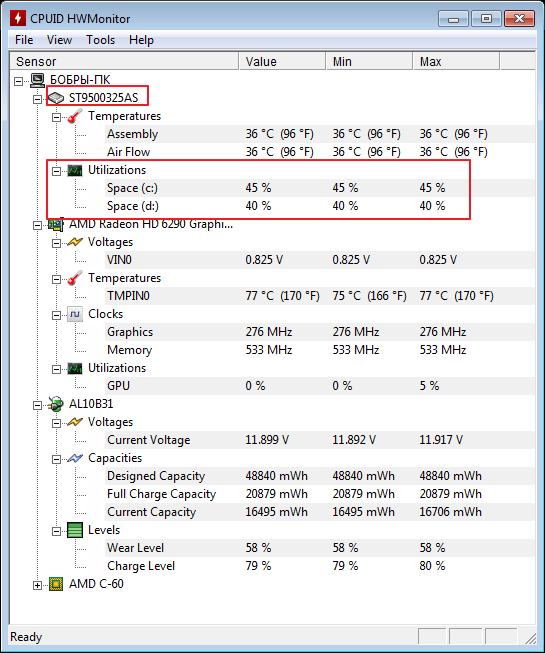
Task: Click the computer icon next to БОБРЫ-ПК
Action: click(x=37, y=80)
